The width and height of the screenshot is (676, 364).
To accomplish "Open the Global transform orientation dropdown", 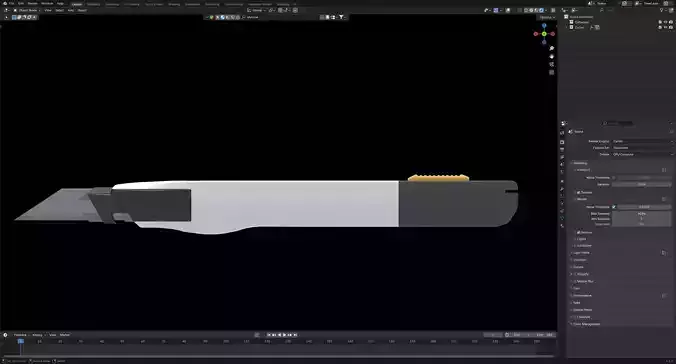I will point(257,10).
